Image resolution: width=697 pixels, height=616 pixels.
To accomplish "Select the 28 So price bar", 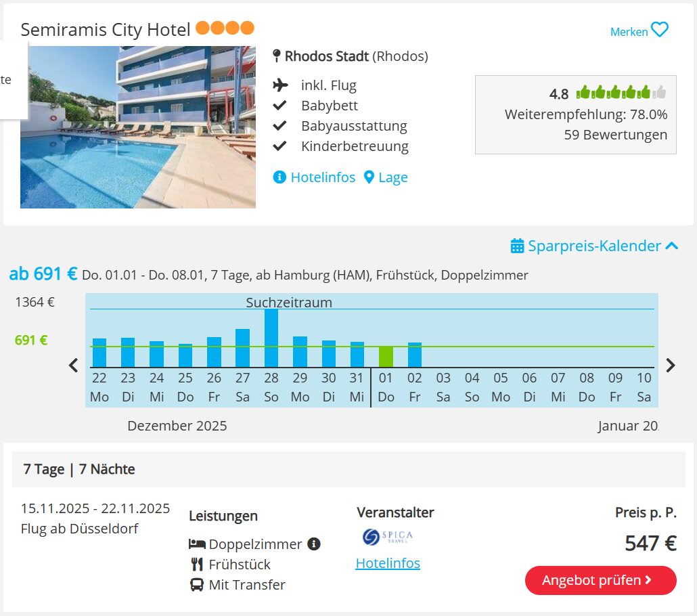I will (271, 338).
